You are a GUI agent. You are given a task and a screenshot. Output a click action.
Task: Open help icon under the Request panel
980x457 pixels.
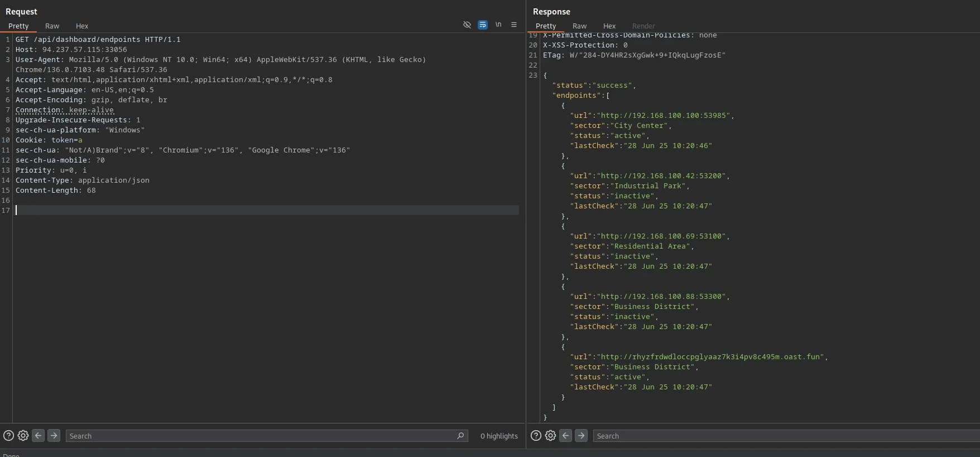coord(8,436)
